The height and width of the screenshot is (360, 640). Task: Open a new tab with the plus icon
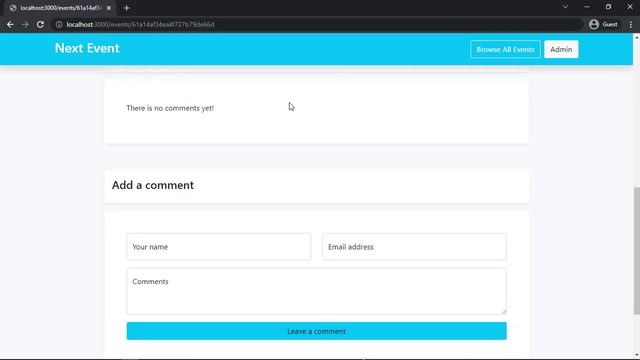(x=127, y=8)
